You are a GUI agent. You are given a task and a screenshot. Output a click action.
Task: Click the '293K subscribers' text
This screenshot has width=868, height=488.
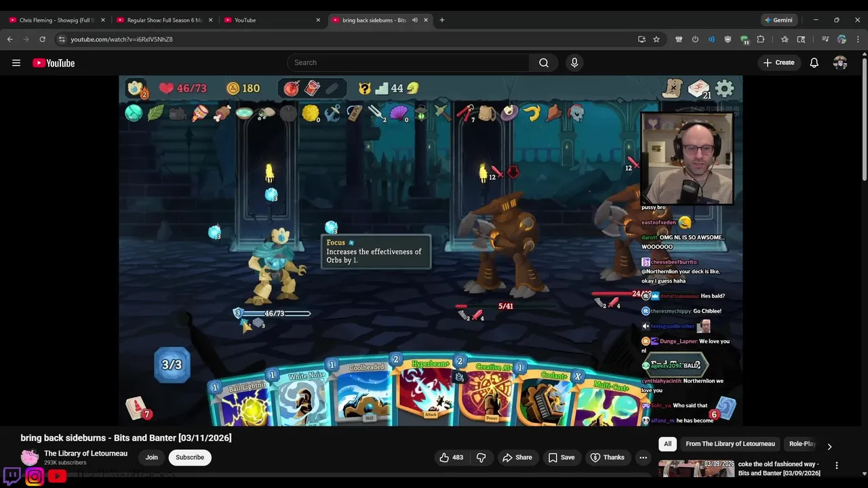[x=65, y=463]
